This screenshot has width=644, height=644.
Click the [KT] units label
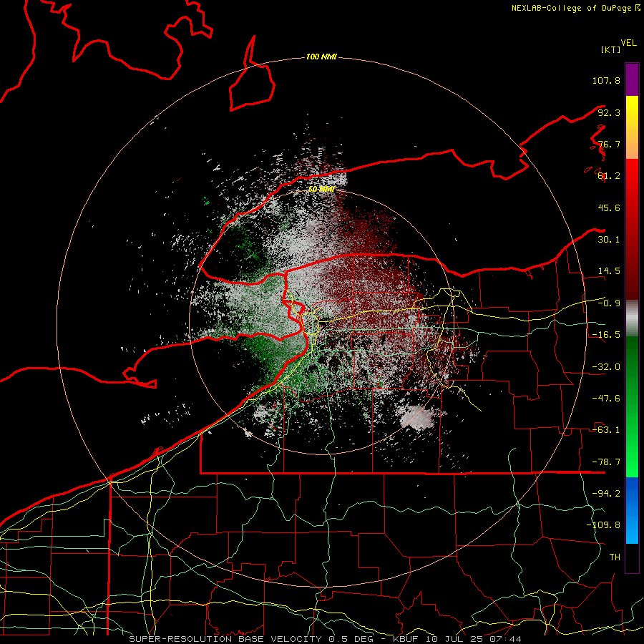pos(610,49)
